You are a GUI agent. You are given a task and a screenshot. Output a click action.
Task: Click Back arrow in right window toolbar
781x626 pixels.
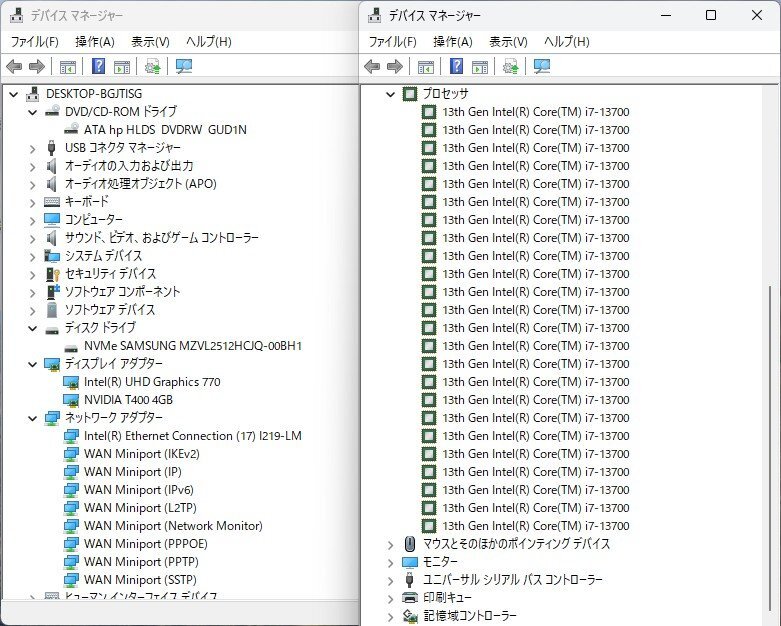coord(372,66)
